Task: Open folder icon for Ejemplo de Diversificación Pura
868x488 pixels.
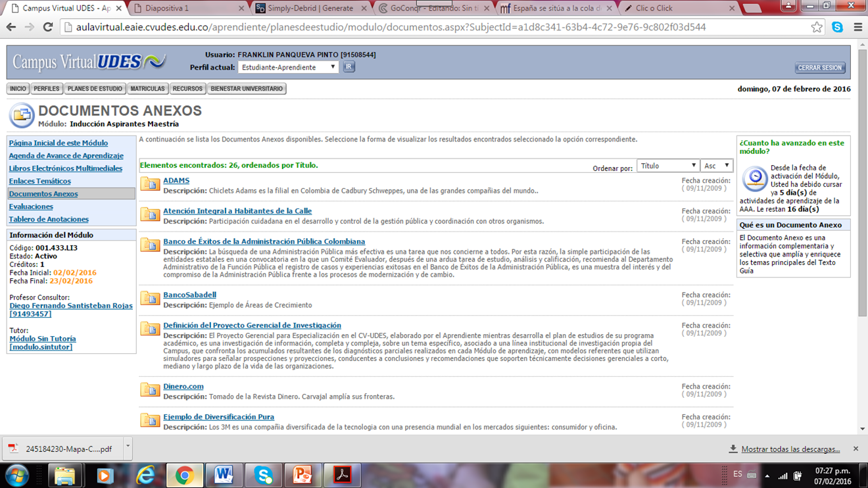Action: click(150, 420)
